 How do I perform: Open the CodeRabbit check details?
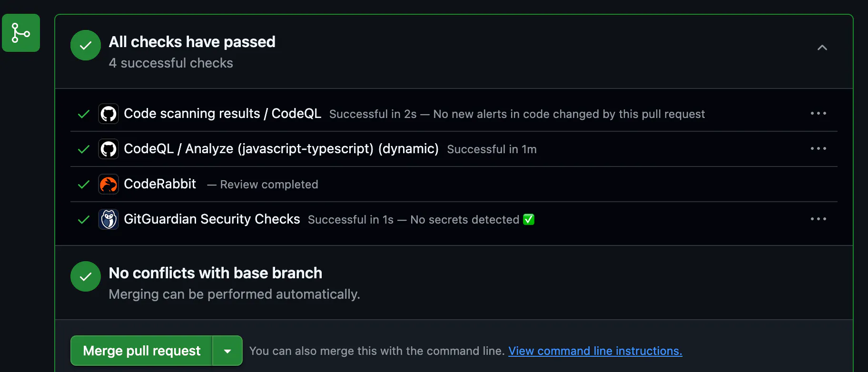tap(160, 184)
